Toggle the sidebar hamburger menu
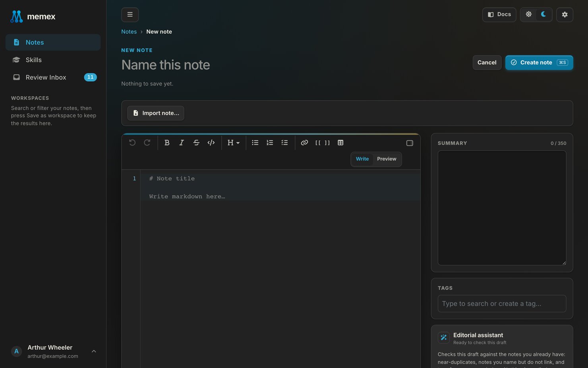This screenshot has width=588, height=368. [x=130, y=14]
